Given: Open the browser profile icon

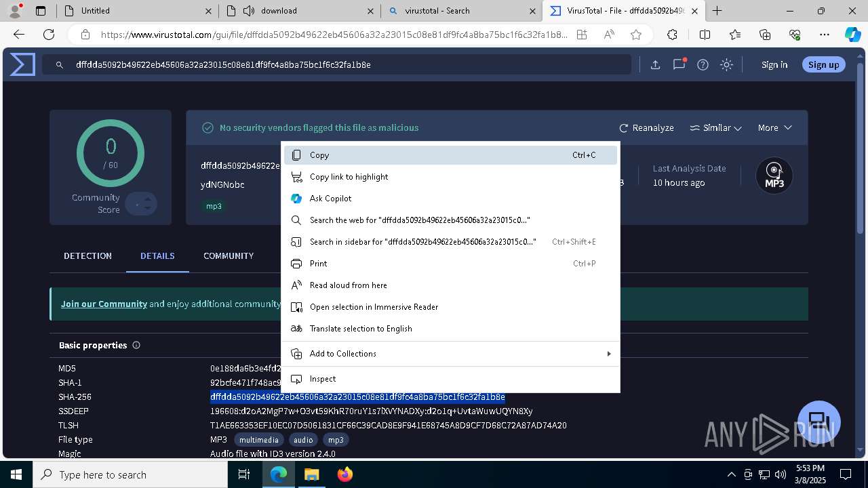Looking at the screenshot, I should click(15, 10).
